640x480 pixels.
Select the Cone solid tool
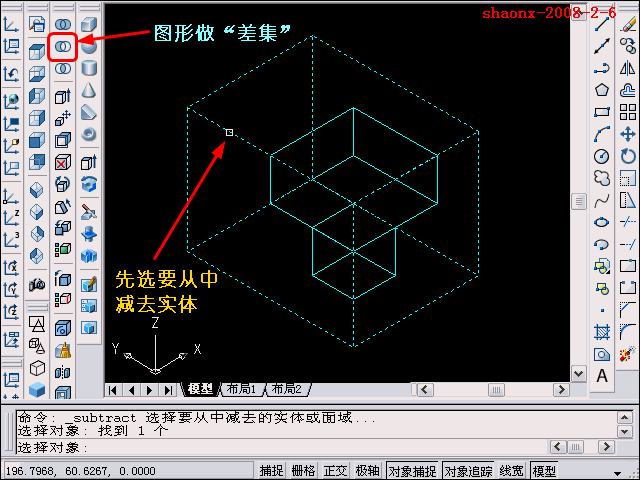tap(89, 90)
